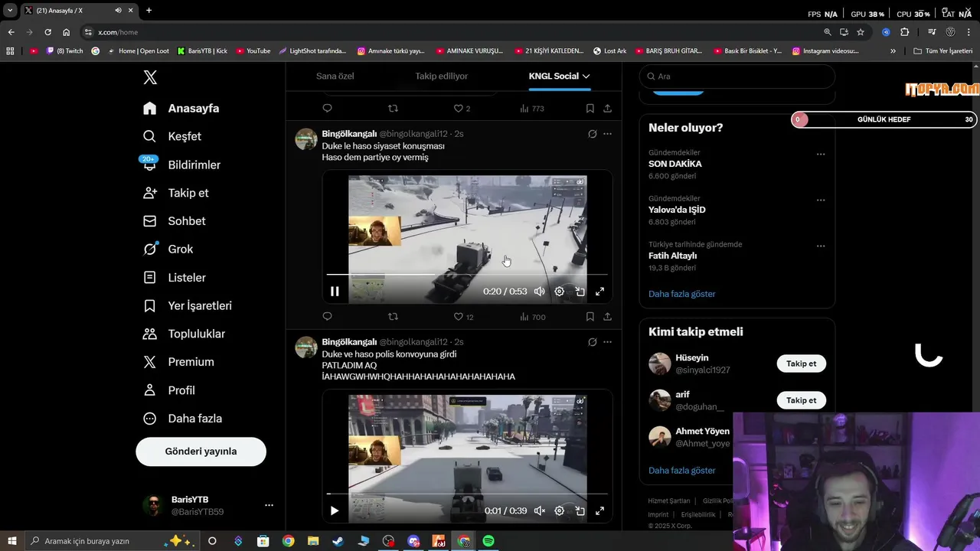Image resolution: width=980 pixels, height=551 pixels.
Task: Toggle fullscreen on 0:53 video
Action: pos(599,292)
